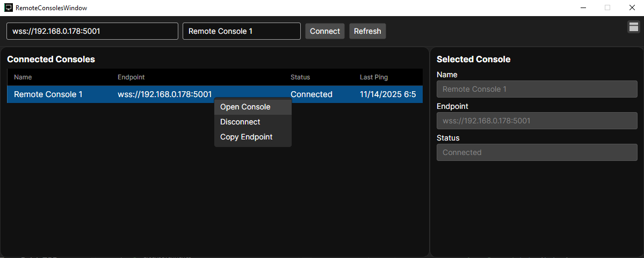Minimize the RemoteConsolesWindow window
This screenshot has height=258, width=644.
pyautogui.click(x=583, y=8)
